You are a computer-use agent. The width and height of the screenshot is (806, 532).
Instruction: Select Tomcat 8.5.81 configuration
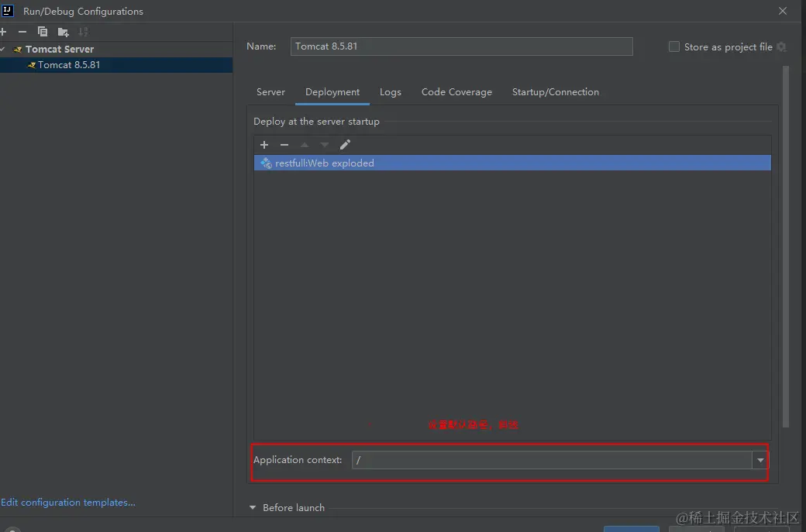pyautogui.click(x=116, y=65)
